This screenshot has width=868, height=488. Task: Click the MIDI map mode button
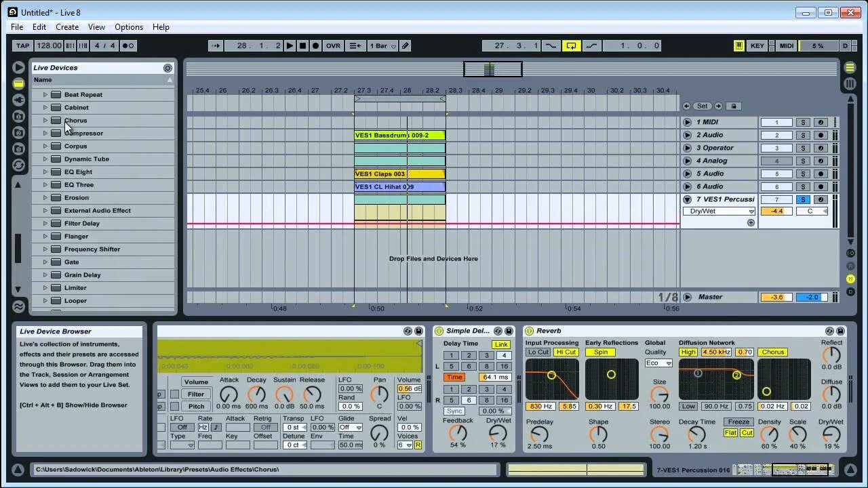point(786,45)
